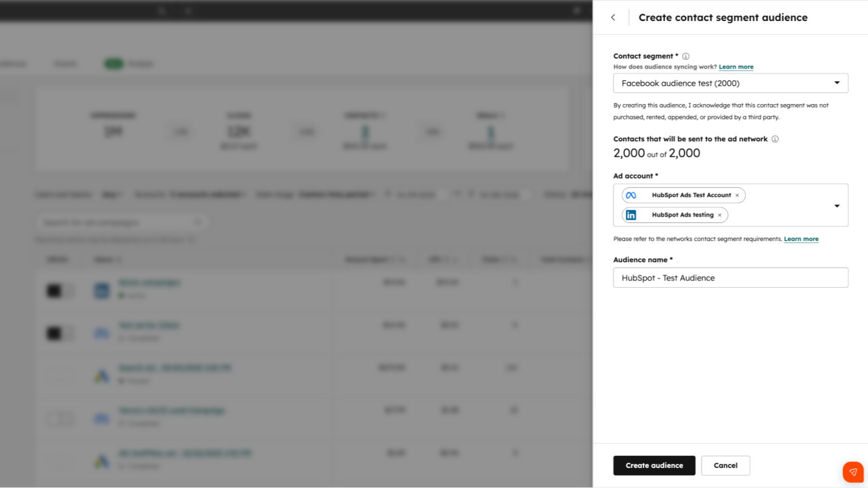Viewport: 868px width, 488px height.
Task: Click the info icon beside the contacts count heading
Action: pos(775,139)
